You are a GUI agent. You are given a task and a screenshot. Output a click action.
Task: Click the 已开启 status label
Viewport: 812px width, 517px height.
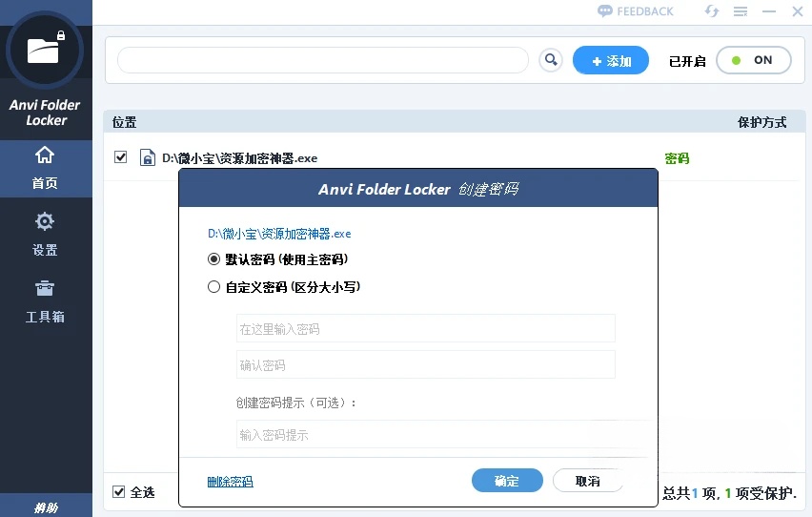[x=687, y=61]
